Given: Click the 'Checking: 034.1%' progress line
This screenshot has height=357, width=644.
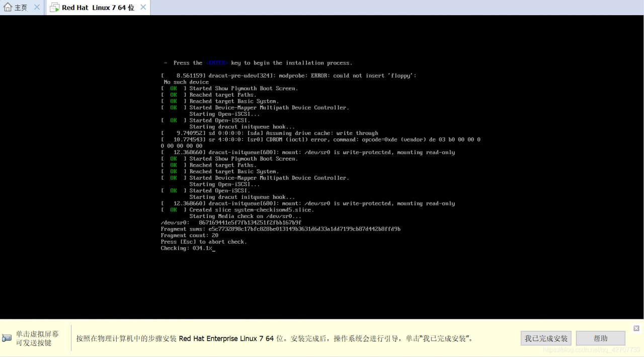Looking at the screenshot, I should click(188, 248).
